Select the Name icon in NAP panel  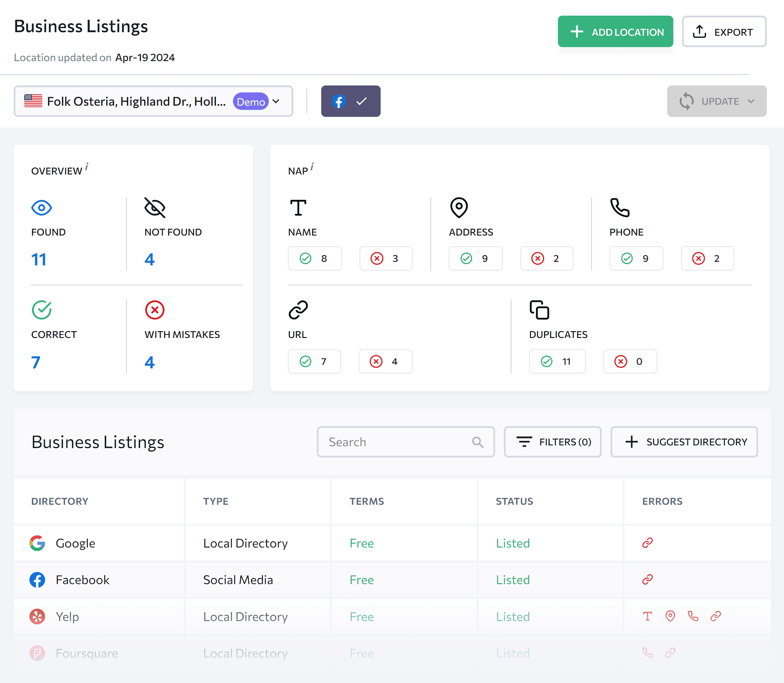click(299, 208)
